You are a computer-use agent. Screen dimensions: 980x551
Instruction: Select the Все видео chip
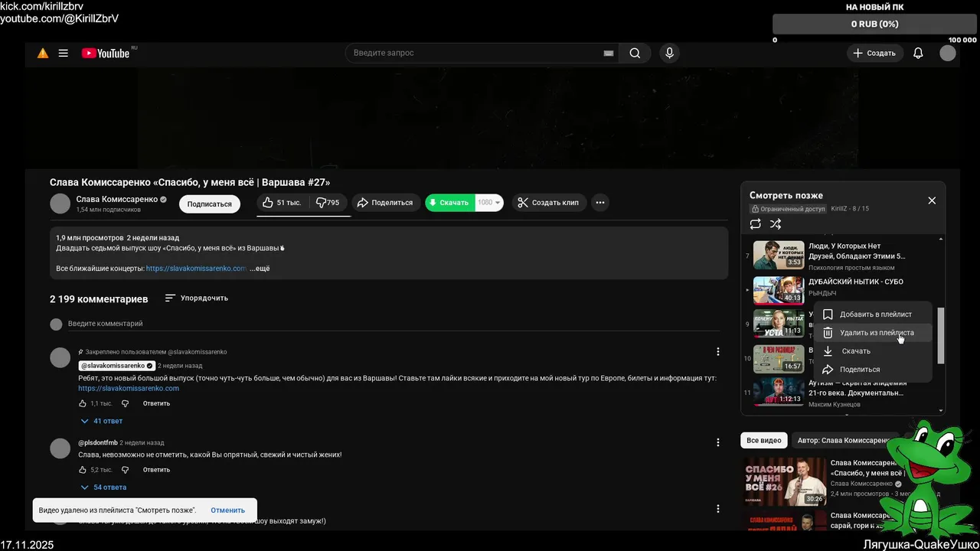click(x=764, y=441)
